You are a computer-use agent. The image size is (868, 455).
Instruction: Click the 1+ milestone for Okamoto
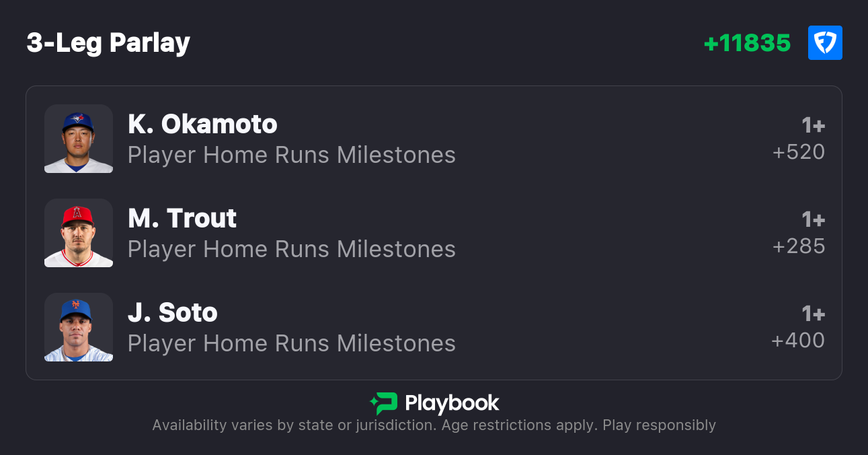pyautogui.click(x=813, y=126)
